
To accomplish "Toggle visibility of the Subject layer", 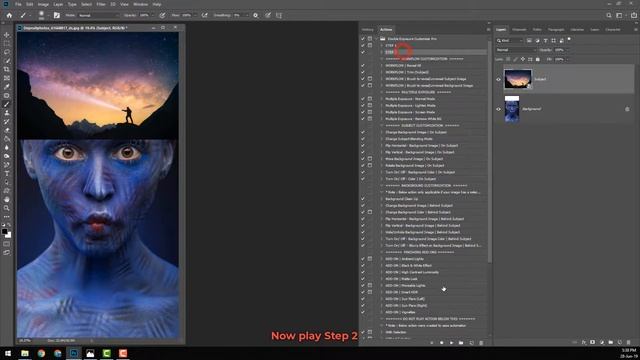I will 498,80.
